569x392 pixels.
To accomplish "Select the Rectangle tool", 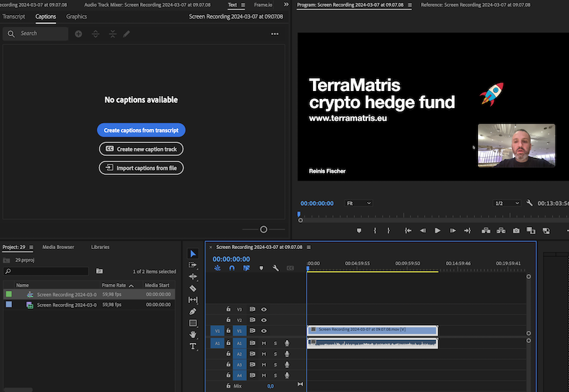I will (193, 323).
